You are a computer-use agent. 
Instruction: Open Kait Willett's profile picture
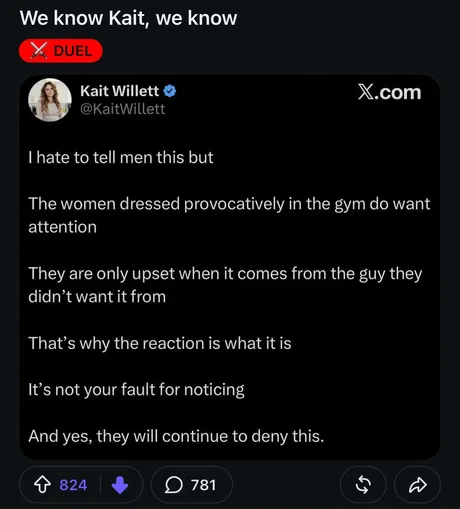click(x=50, y=99)
